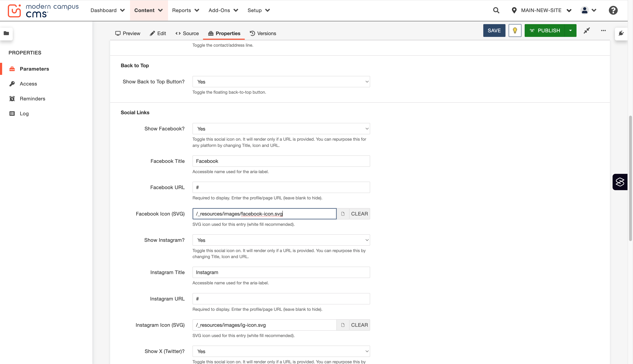Image resolution: width=633 pixels, height=364 pixels.
Task: Click the Back to Top section heading
Action: [135, 65]
